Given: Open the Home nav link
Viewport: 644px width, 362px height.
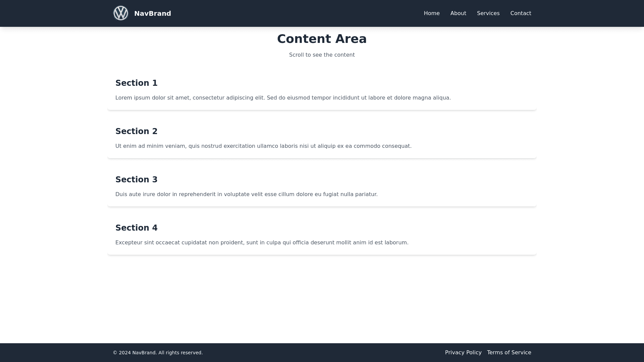Looking at the screenshot, I should click(x=432, y=13).
